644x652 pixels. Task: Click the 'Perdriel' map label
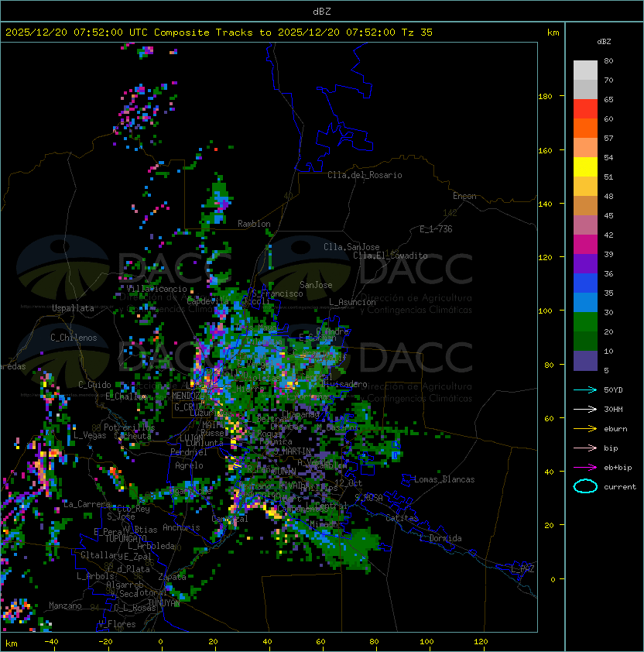[x=189, y=452]
